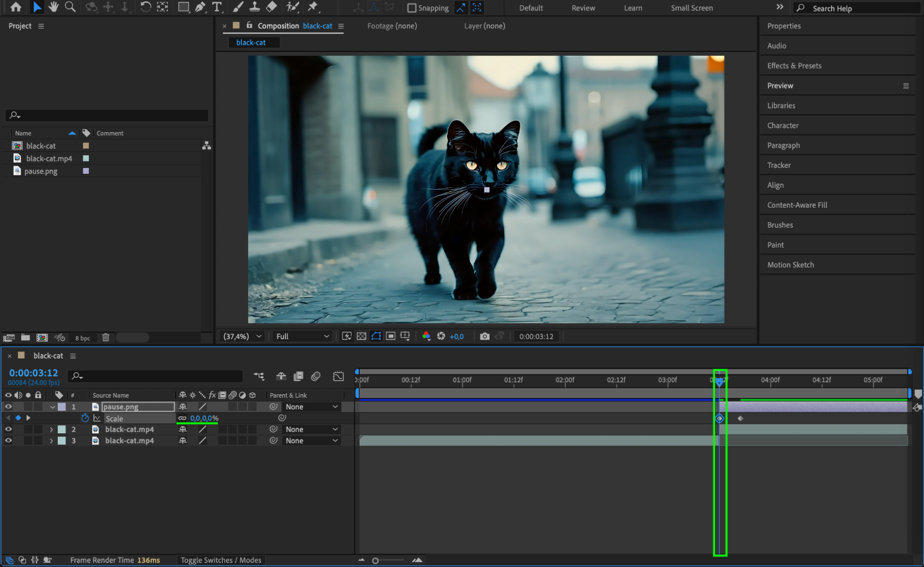This screenshot has width=924, height=567.
Task: Switch to the Review workspace
Action: [583, 8]
